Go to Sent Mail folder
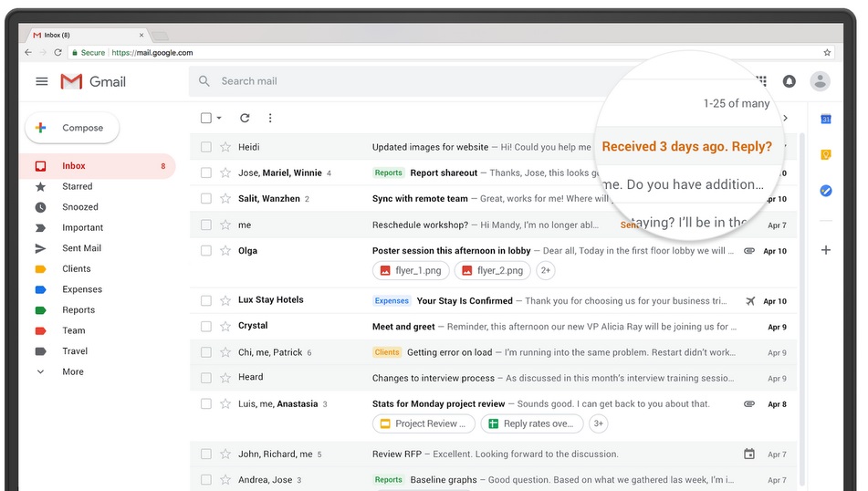The width and height of the screenshot is (868, 491). pos(81,248)
